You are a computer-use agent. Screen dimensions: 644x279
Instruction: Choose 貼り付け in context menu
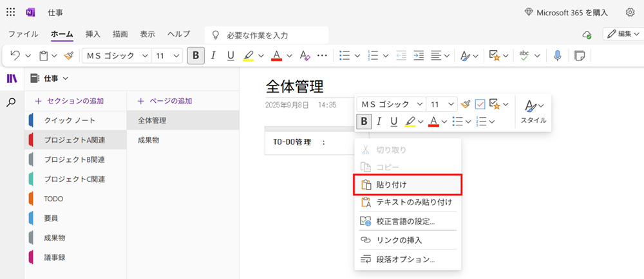[408, 184]
